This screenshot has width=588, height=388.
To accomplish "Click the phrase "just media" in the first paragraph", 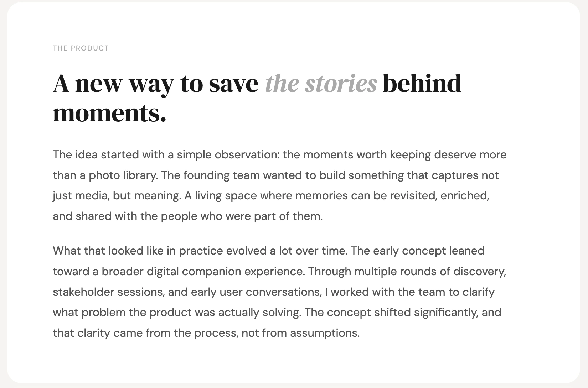I will (x=81, y=196).
